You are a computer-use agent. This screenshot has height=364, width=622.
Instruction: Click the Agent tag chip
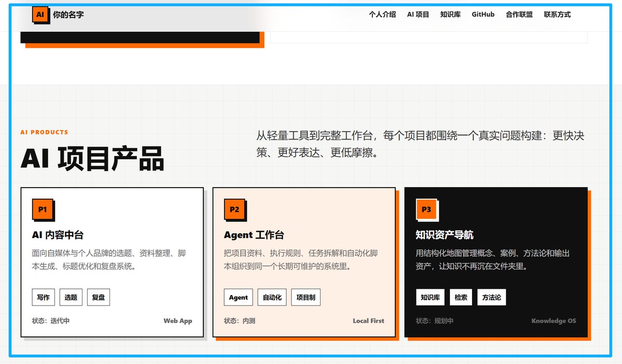click(x=239, y=298)
